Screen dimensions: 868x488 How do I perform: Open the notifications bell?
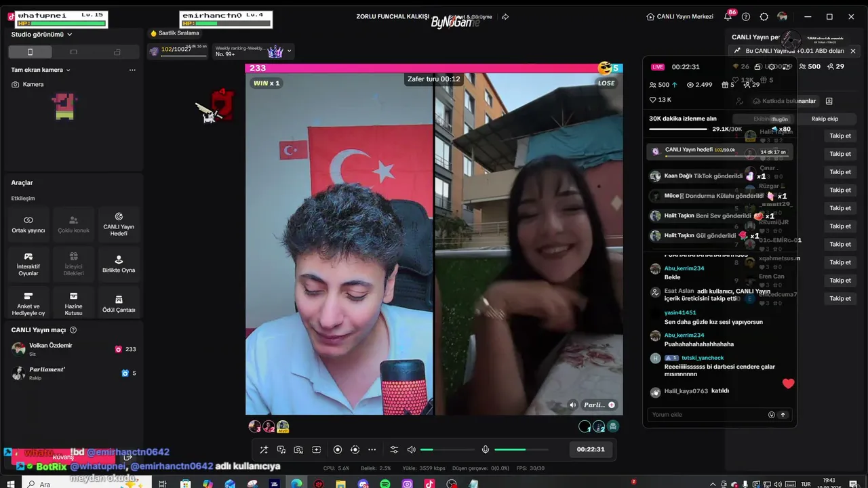click(x=728, y=17)
